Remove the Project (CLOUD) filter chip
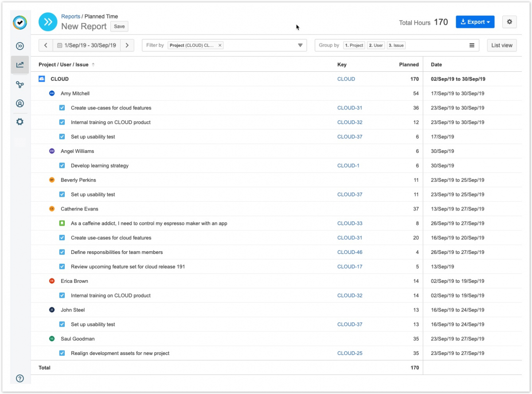Screen dimensions: 532x394 click(x=220, y=45)
